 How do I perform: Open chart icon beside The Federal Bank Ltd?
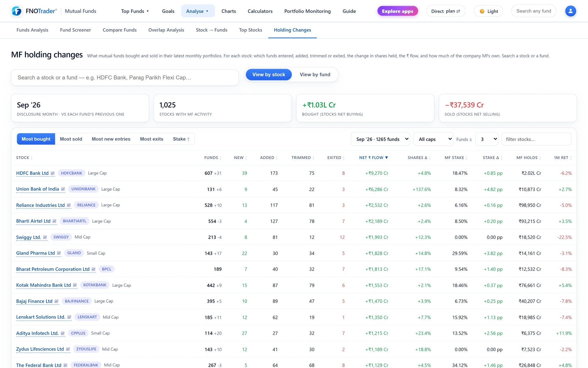pyautogui.click(x=66, y=365)
